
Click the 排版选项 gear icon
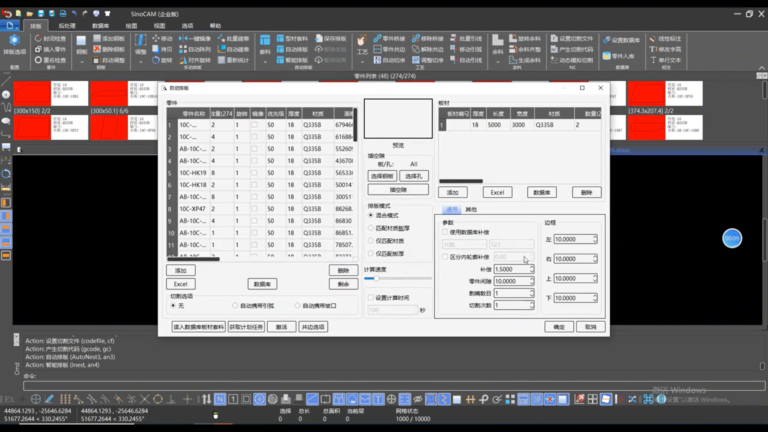[x=14, y=41]
